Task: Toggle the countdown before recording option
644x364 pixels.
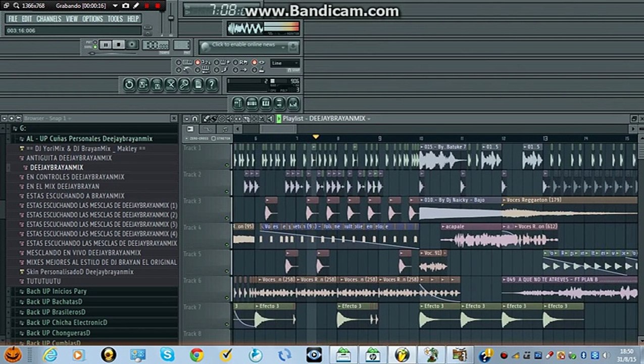Action: (197, 63)
